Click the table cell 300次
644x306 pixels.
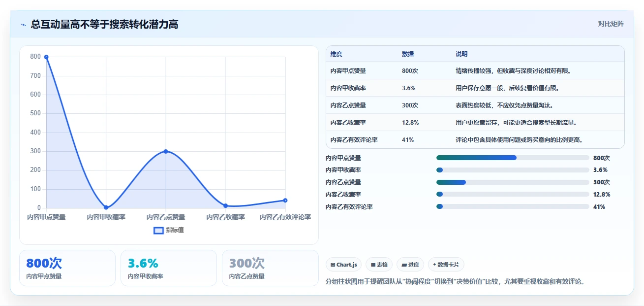pos(410,105)
